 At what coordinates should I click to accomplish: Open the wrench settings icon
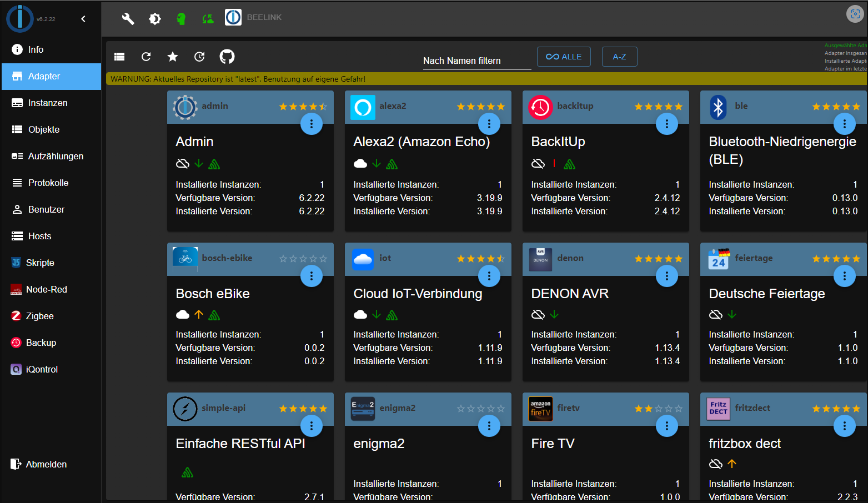(128, 18)
